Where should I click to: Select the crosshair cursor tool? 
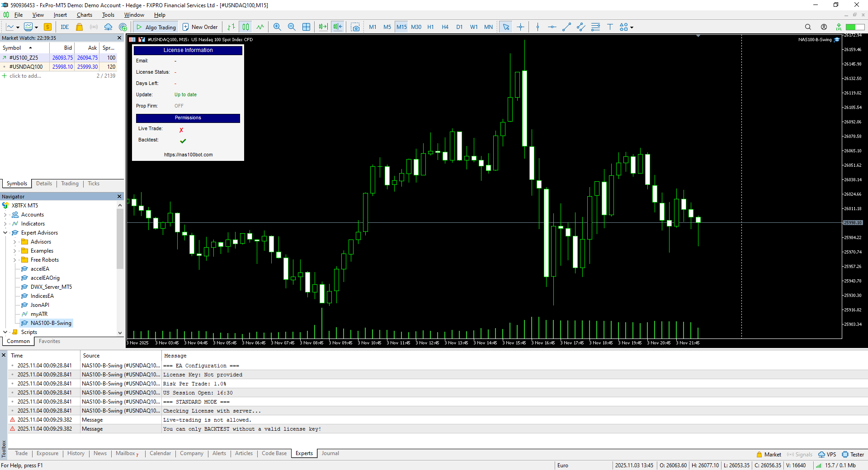point(520,27)
